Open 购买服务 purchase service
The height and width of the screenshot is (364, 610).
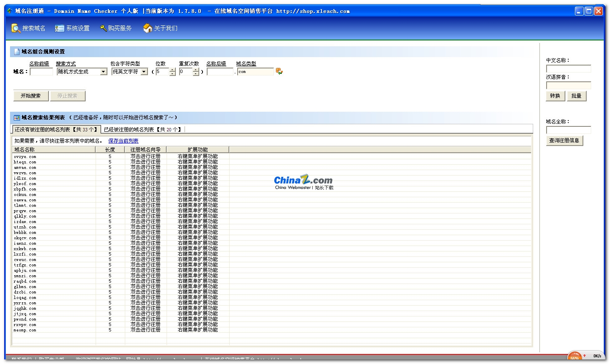(116, 28)
